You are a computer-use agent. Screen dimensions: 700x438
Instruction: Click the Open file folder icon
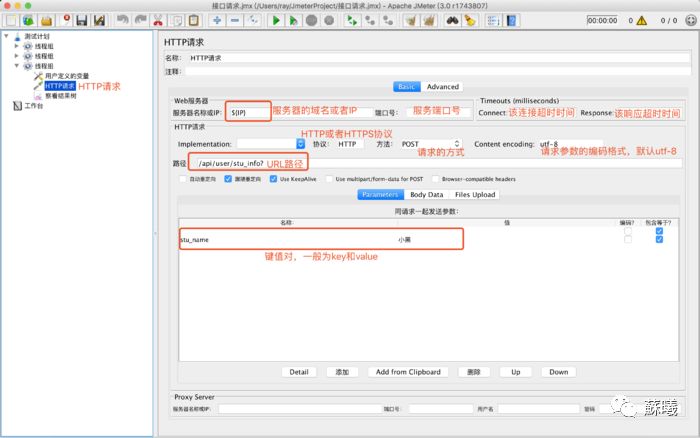pos(46,21)
